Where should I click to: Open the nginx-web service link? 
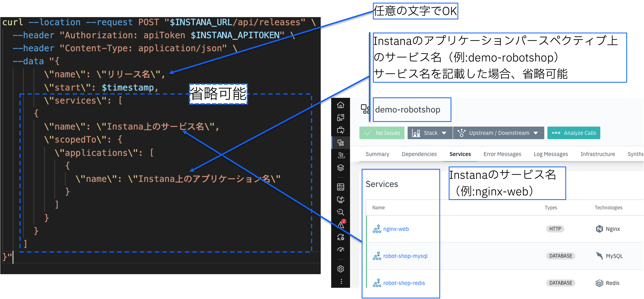pos(396,229)
